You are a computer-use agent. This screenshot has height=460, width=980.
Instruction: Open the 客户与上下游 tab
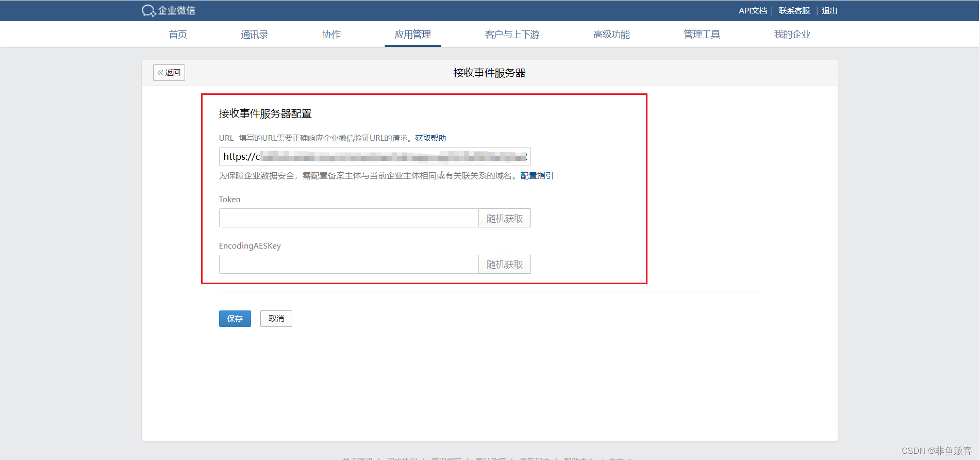tap(512, 35)
